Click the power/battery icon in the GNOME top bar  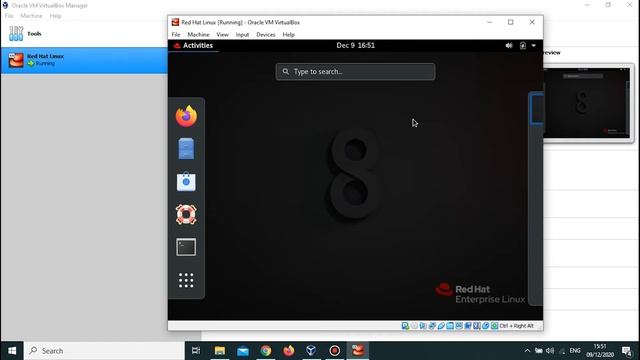click(x=523, y=46)
